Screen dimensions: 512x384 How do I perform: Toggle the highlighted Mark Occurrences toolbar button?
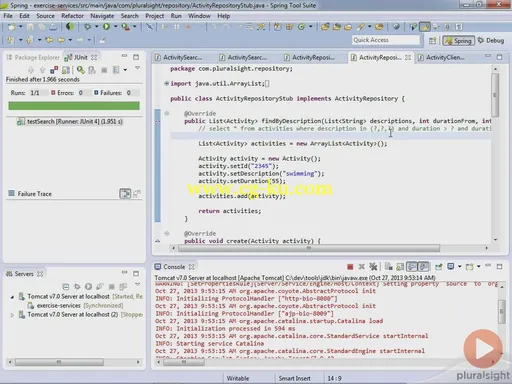[425, 27]
